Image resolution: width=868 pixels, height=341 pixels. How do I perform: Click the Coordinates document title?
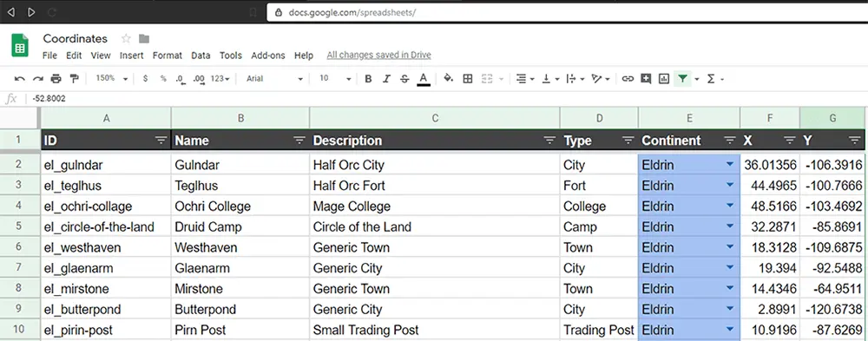pos(76,38)
